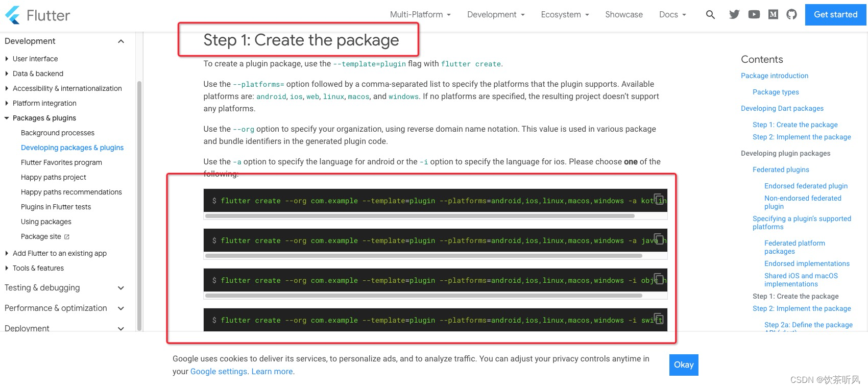Image resolution: width=868 pixels, height=389 pixels.
Task: Open the Ecosystem dropdown menu
Action: point(565,15)
